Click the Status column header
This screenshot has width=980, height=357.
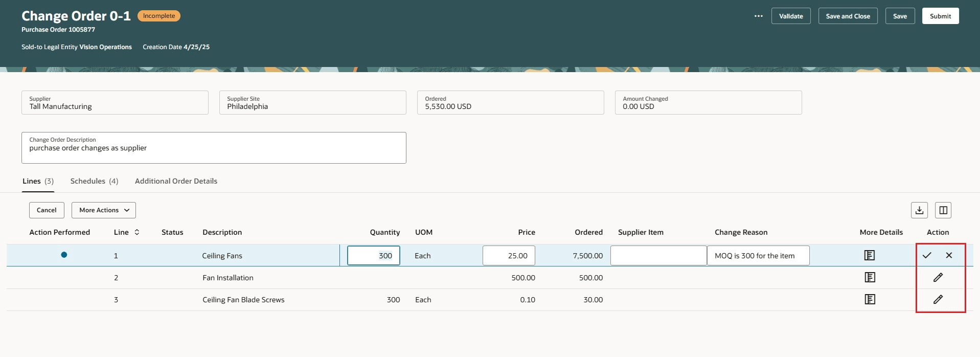tap(172, 232)
